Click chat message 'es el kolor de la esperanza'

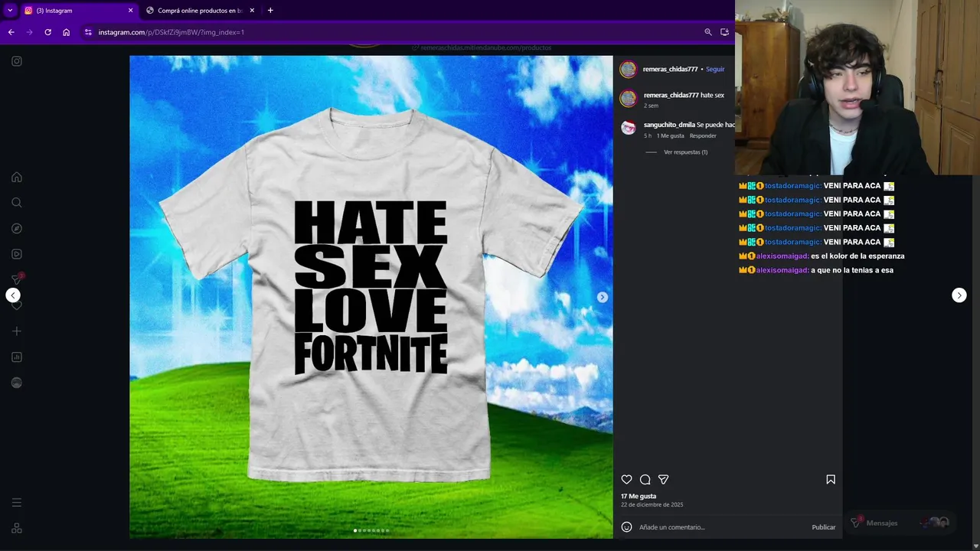coord(857,256)
